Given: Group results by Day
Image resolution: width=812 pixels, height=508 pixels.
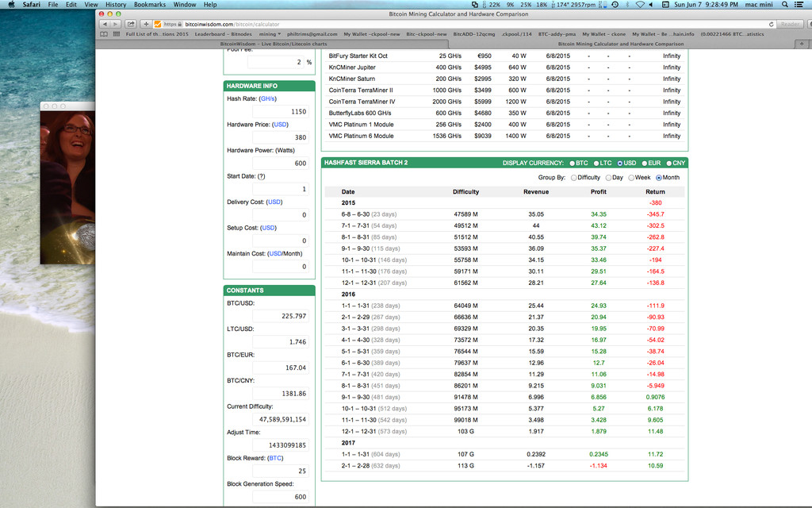Looking at the screenshot, I should click(608, 178).
